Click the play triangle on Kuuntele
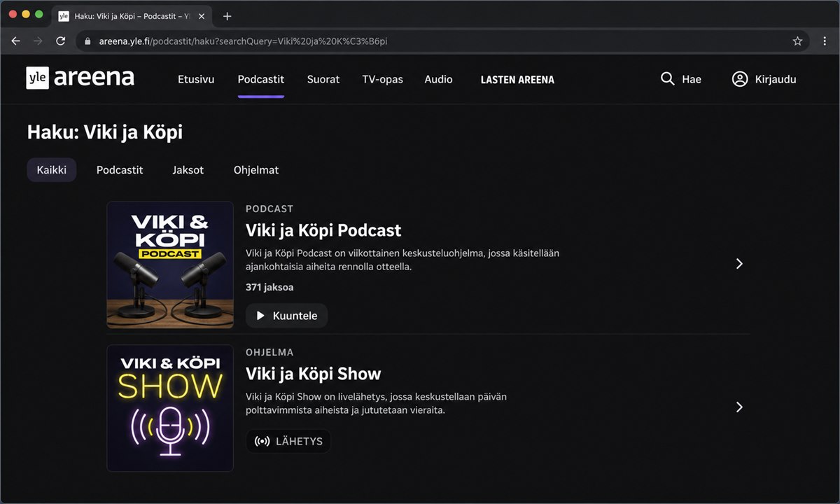Screen dimensions: 840x504 260,316
